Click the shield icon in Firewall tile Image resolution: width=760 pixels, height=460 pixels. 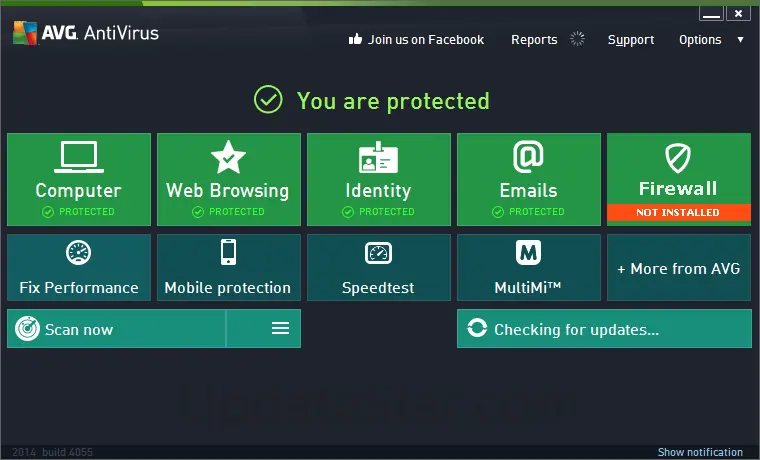point(678,158)
